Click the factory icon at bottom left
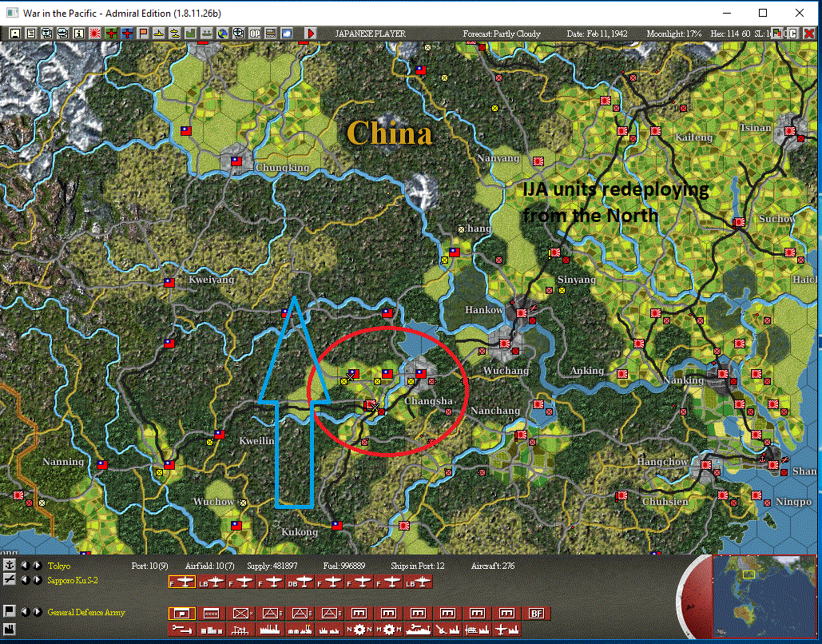The height and width of the screenshot is (644, 822). pyautogui.click(x=10, y=629)
